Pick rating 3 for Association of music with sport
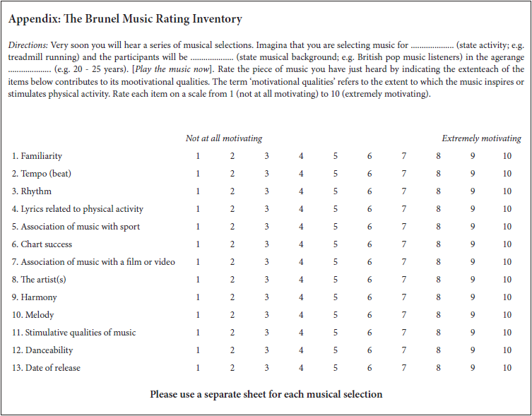This screenshot has height=416, width=532. click(266, 227)
